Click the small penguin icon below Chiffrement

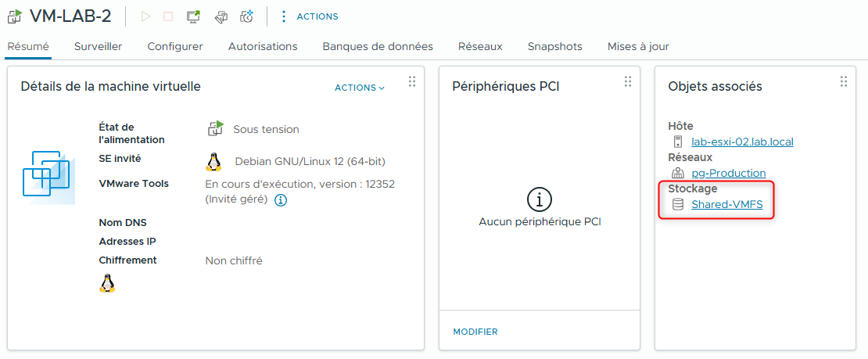click(x=107, y=283)
